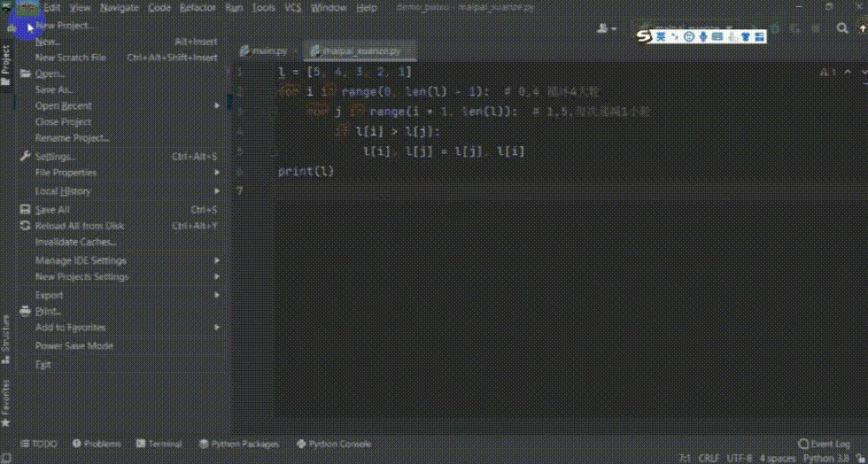The image size is (868, 464).
Task: Select the Open... menu entry
Action: pos(50,73)
